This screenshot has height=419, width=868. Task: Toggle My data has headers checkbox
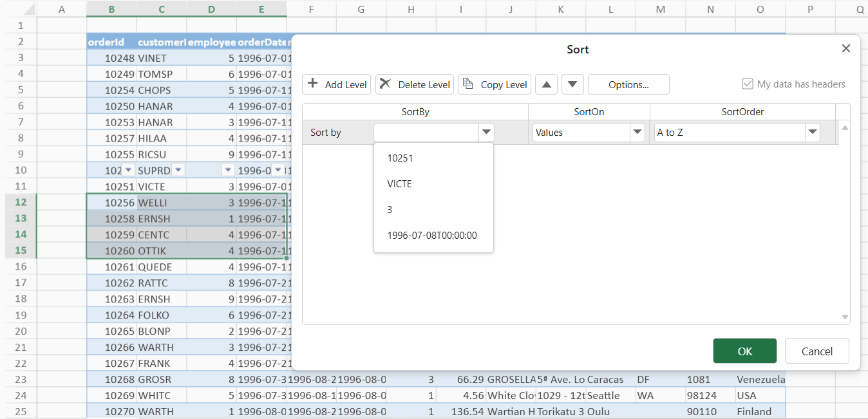coord(748,84)
